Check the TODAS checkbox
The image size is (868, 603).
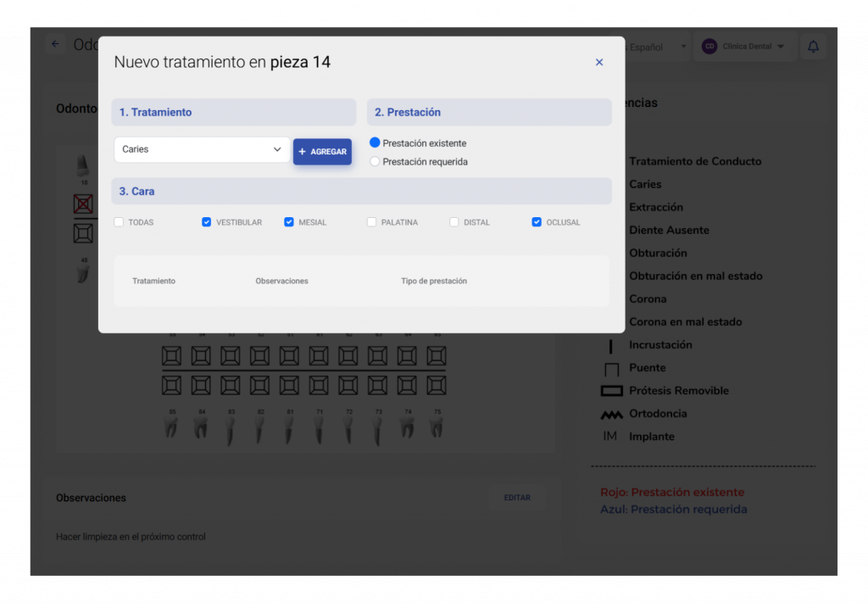click(x=119, y=222)
